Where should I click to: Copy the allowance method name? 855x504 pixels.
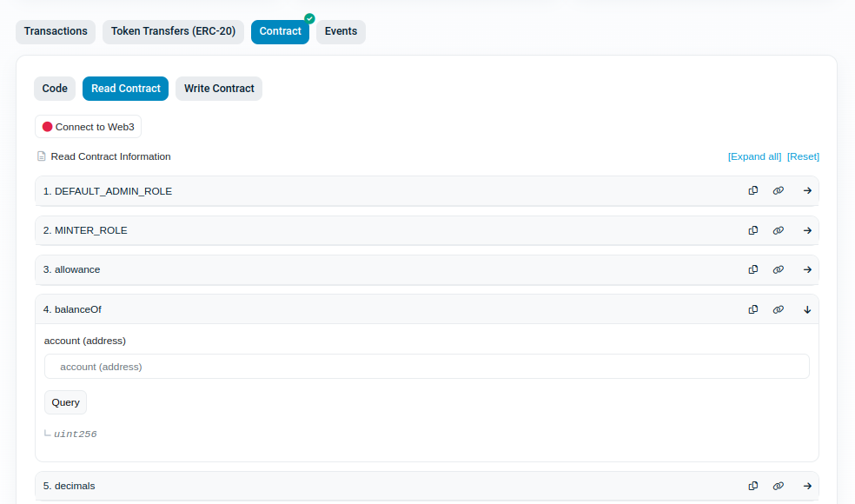pos(753,269)
